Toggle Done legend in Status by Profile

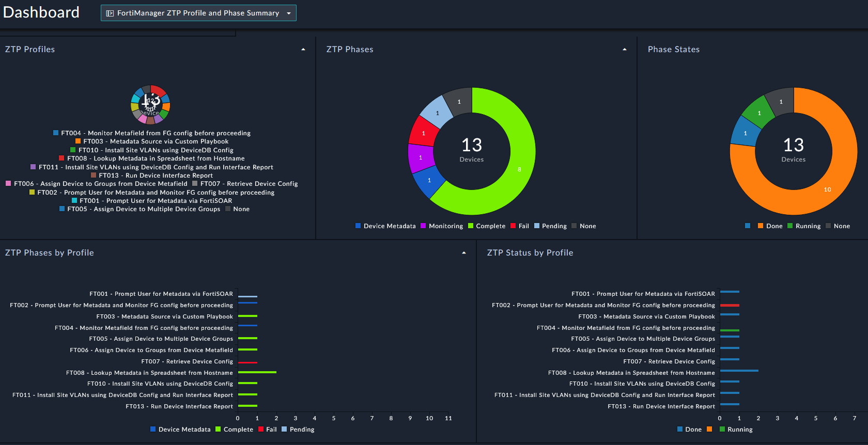pos(689,430)
